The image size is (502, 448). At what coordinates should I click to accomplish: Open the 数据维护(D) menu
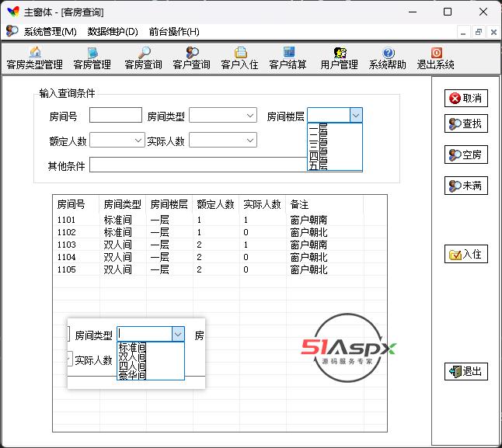[x=113, y=32]
